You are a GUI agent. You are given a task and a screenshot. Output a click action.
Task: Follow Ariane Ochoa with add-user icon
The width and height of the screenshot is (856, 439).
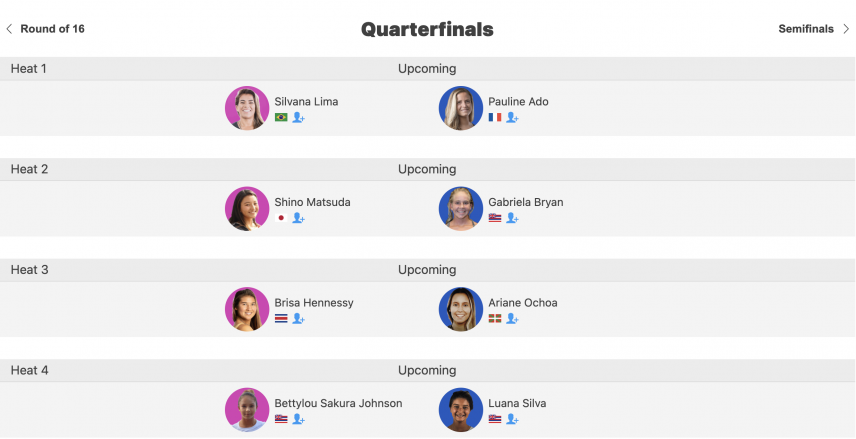[x=512, y=318]
